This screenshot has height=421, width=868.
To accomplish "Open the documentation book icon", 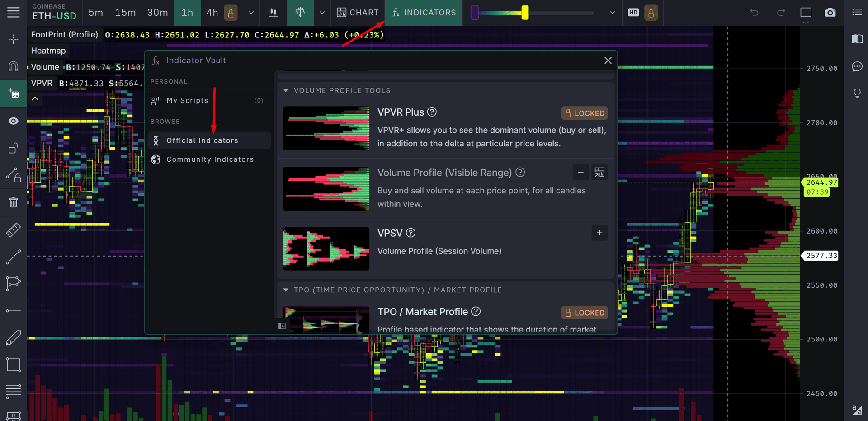I will tap(857, 39).
